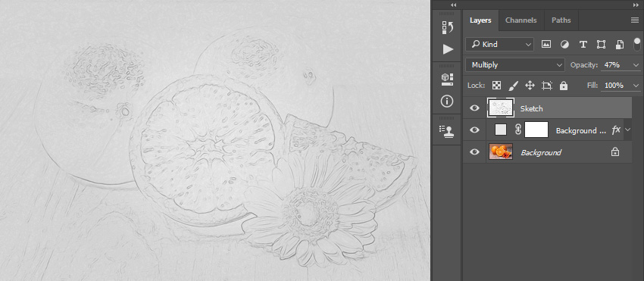Select the Sketch layer thumbnail

(501, 108)
